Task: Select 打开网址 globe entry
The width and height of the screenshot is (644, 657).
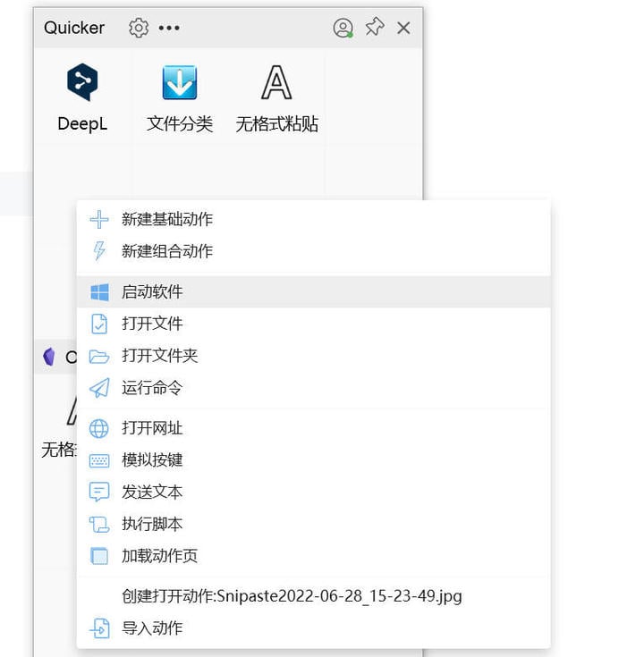Action: pyautogui.click(x=314, y=428)
